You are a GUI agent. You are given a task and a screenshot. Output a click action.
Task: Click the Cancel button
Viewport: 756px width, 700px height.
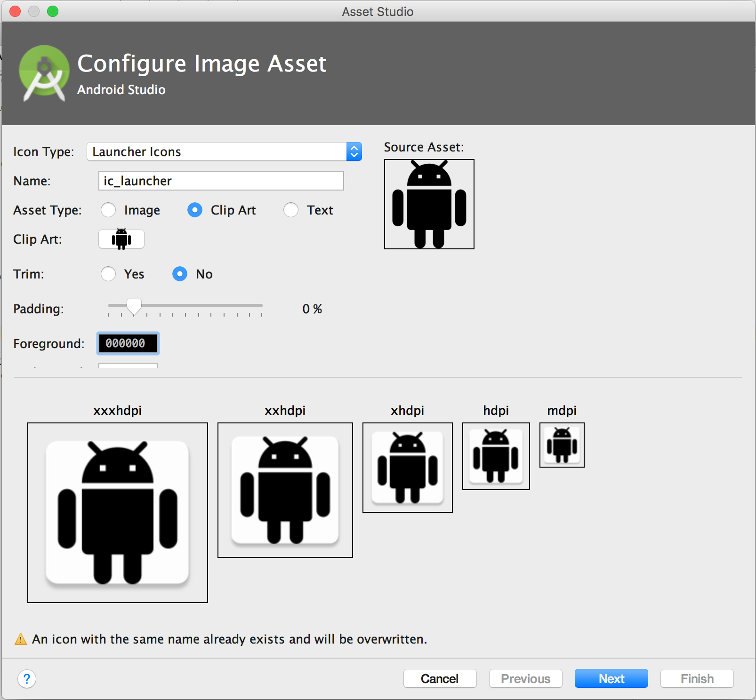[x=440, y=678]
